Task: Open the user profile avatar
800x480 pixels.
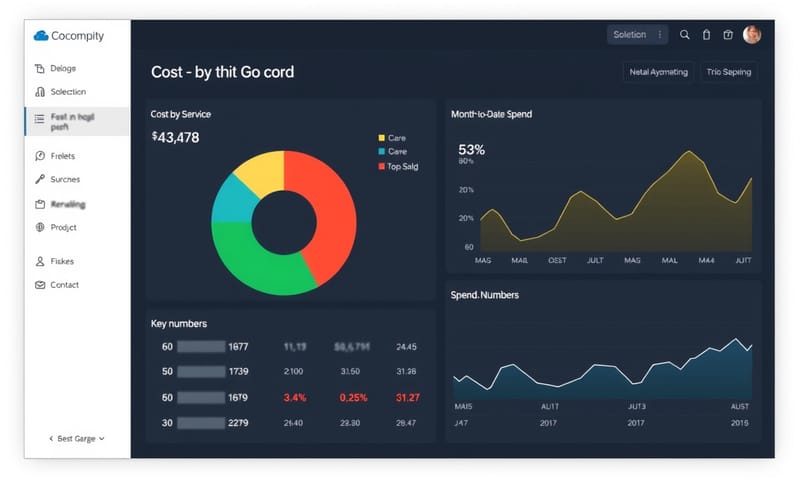Action: (752, 35)
